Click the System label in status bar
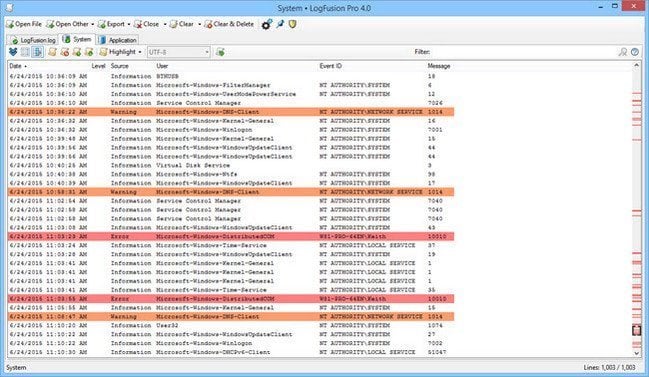The height and width of the screenshot is (377, 649). 16,367
